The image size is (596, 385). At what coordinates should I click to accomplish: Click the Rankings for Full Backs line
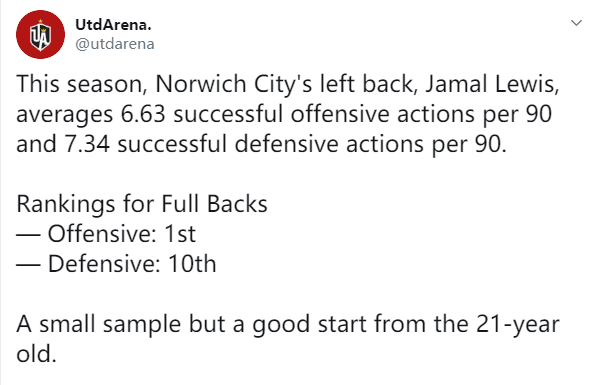pos(142,204)
